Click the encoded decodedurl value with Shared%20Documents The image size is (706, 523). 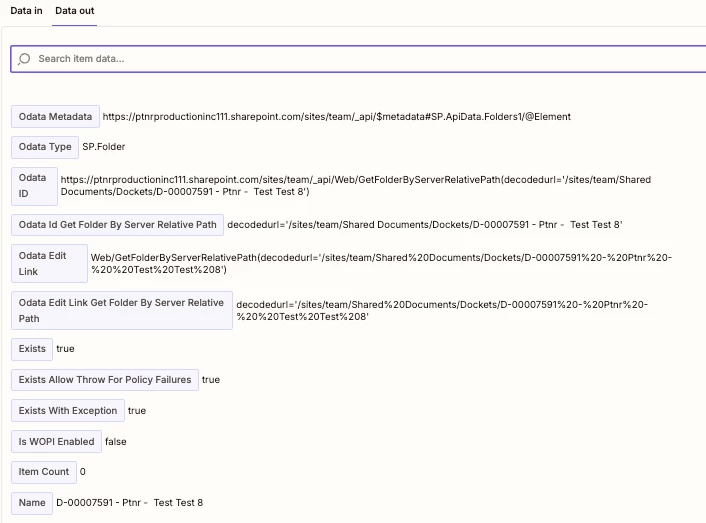click(442, 311)
